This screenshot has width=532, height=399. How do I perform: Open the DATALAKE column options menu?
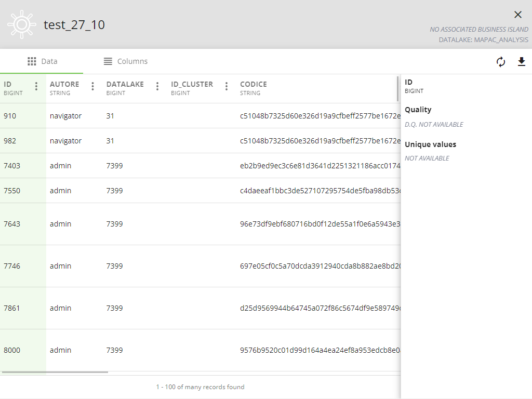tap(157, 86)
